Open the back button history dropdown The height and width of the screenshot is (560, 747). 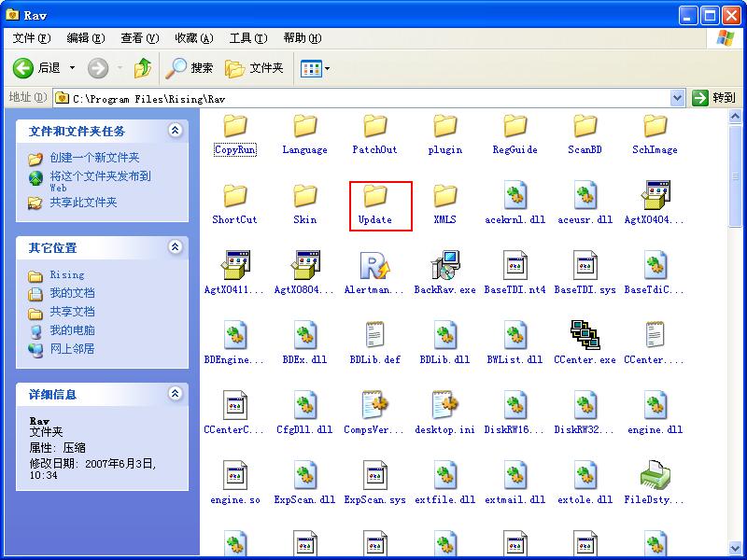(x=73, y=68)
